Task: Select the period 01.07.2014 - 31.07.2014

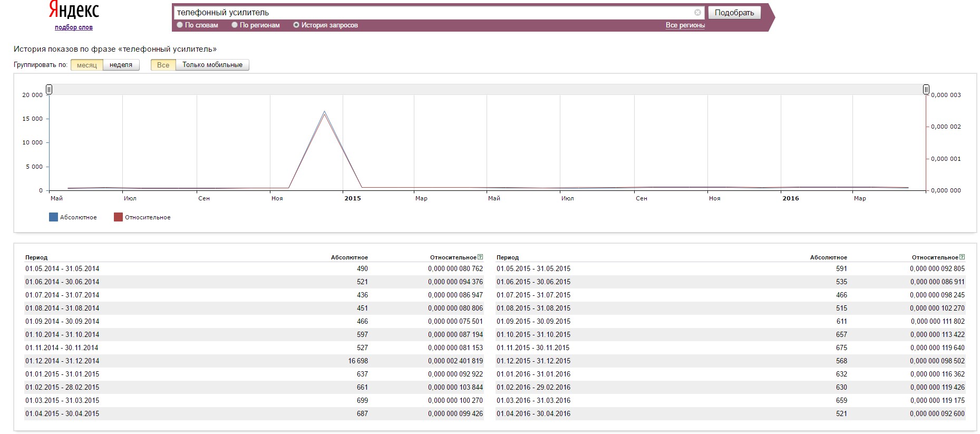Action: (62, 295)
